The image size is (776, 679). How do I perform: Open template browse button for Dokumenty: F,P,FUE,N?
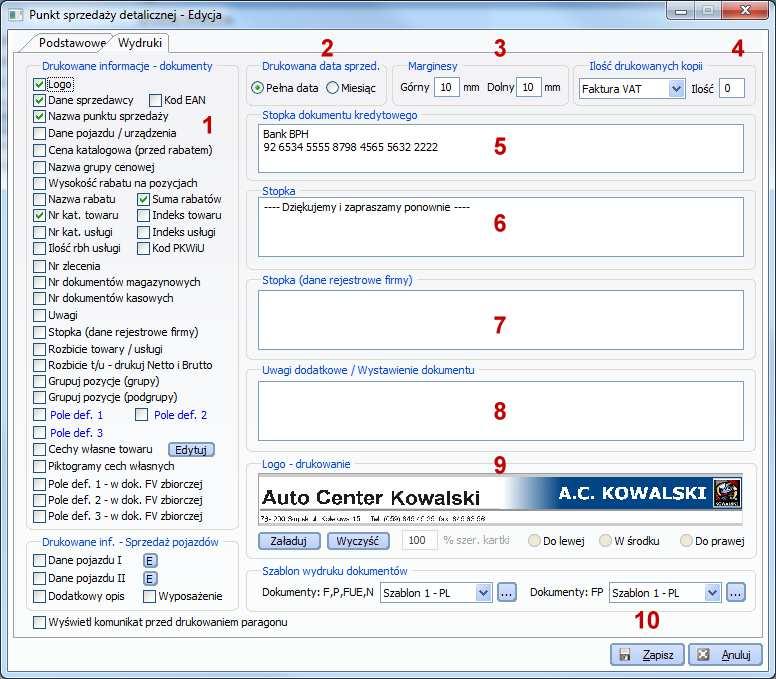click(506, 592)
